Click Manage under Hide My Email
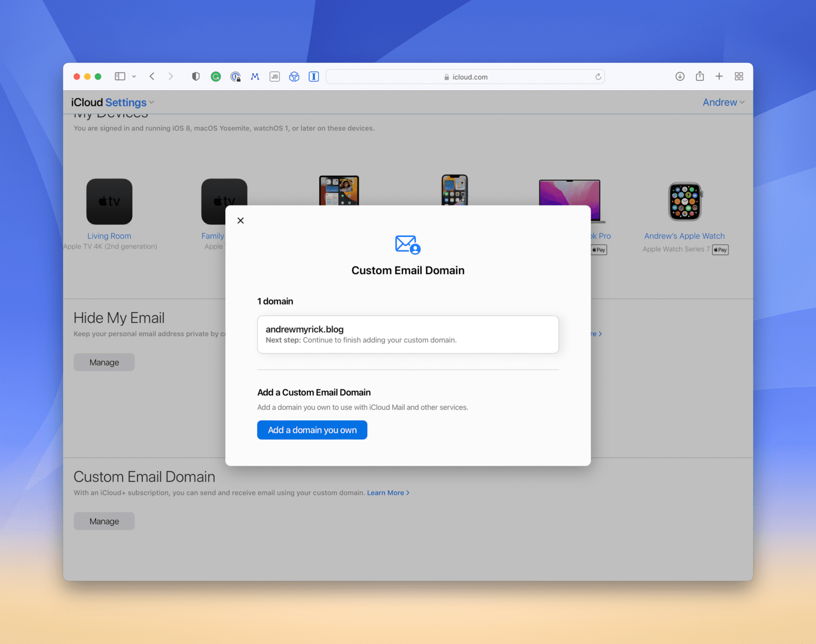Image resolution: width=816 pixels, height=644 pixels. (x=104, y=362)
